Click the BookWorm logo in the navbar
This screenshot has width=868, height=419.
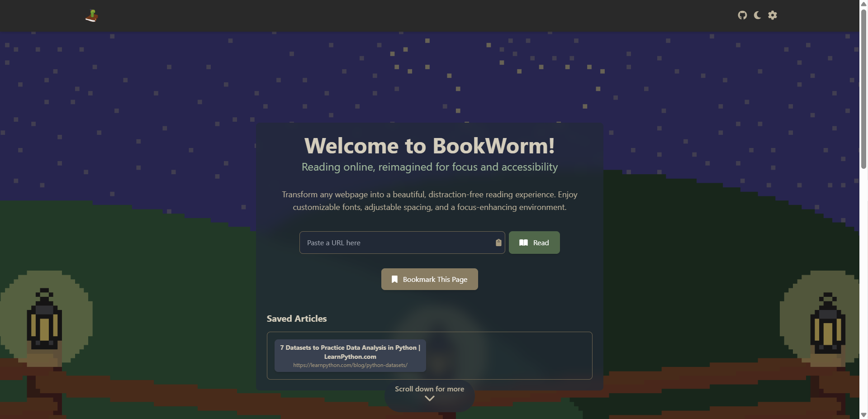[x=90, y=15]
